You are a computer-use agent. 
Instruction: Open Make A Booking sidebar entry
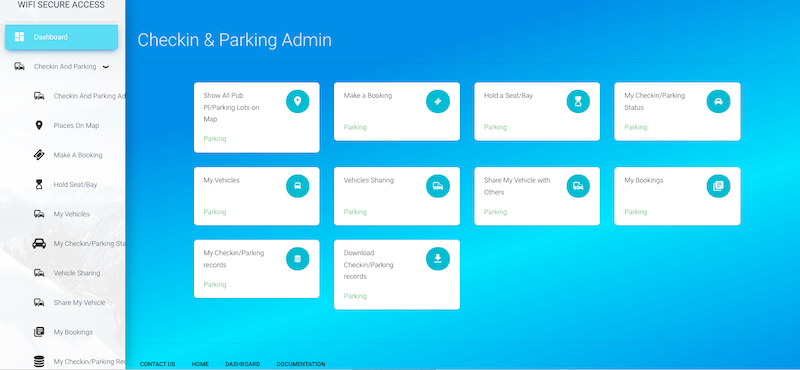point(78,155)
